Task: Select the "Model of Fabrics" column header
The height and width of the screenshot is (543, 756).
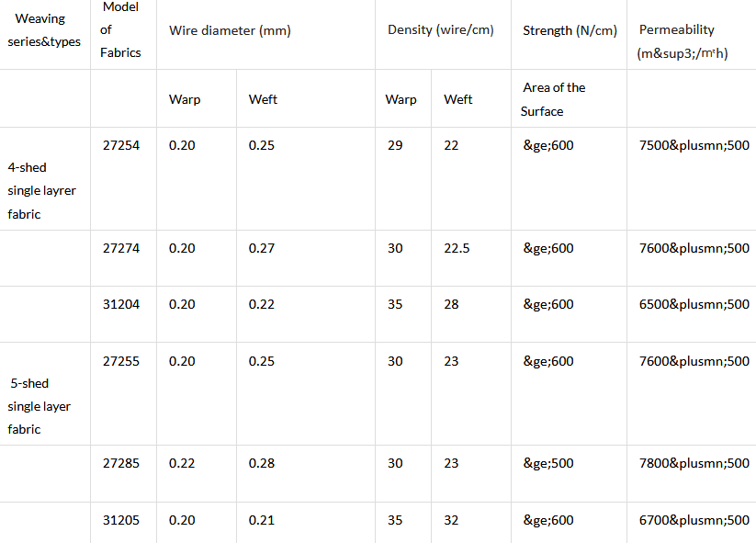Action: [x=121, y=30]
